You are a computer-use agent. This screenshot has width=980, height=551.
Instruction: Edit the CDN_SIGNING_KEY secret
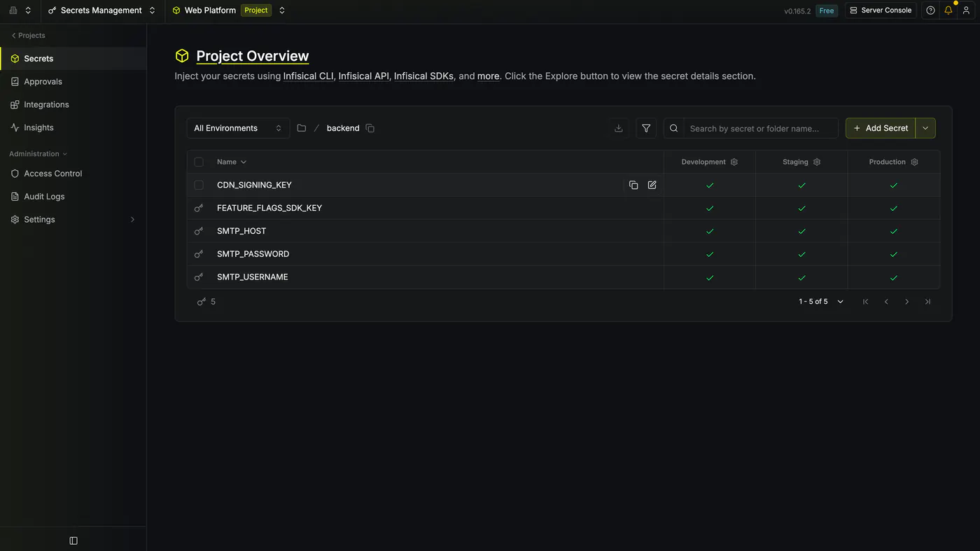coord(652,185)
